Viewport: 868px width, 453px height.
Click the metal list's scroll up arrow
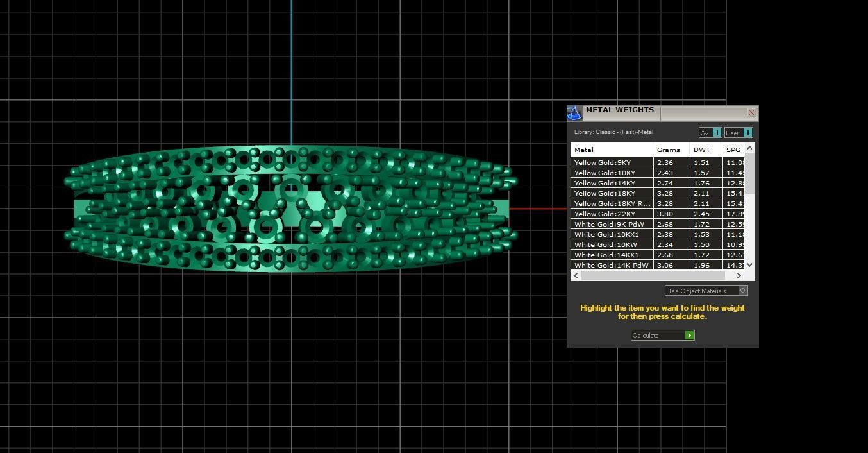click(750, 148)
